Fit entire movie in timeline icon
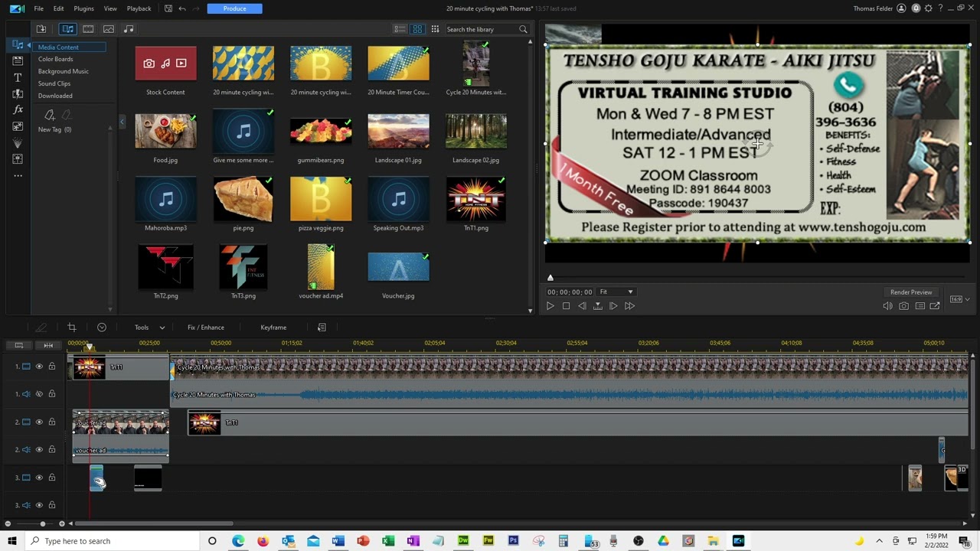The height and width of the screenshot is (551, 980). (48, 345)
